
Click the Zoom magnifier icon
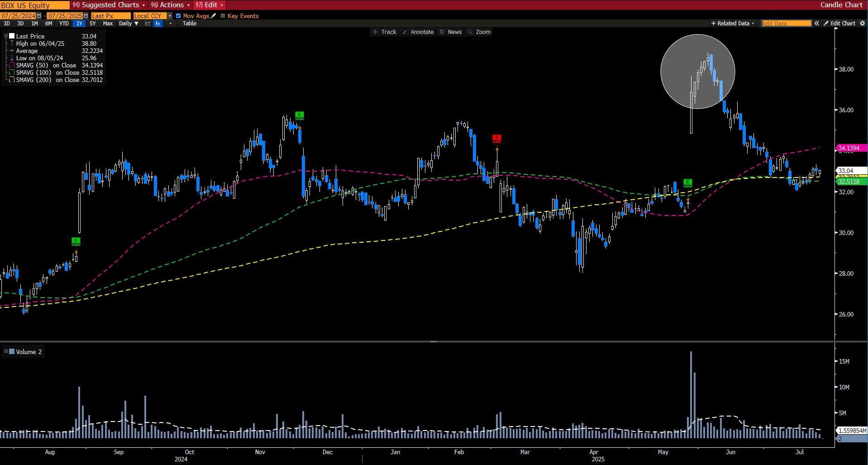click(470, 32)
